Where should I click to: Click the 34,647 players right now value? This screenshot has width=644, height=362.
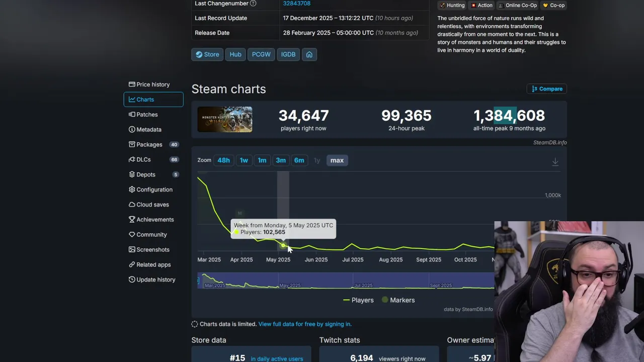[303, 116]
